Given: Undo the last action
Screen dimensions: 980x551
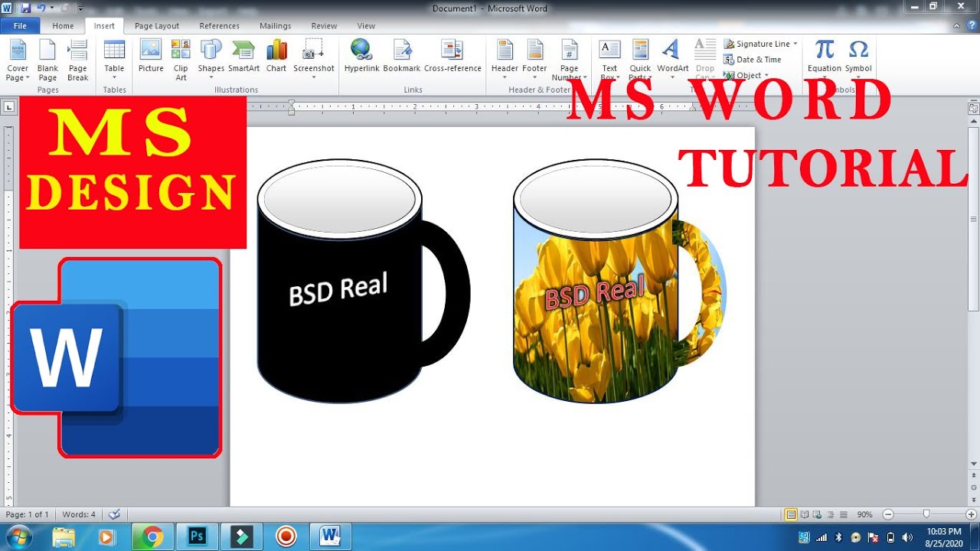Looking at the screenshot, I should point(41,8).
